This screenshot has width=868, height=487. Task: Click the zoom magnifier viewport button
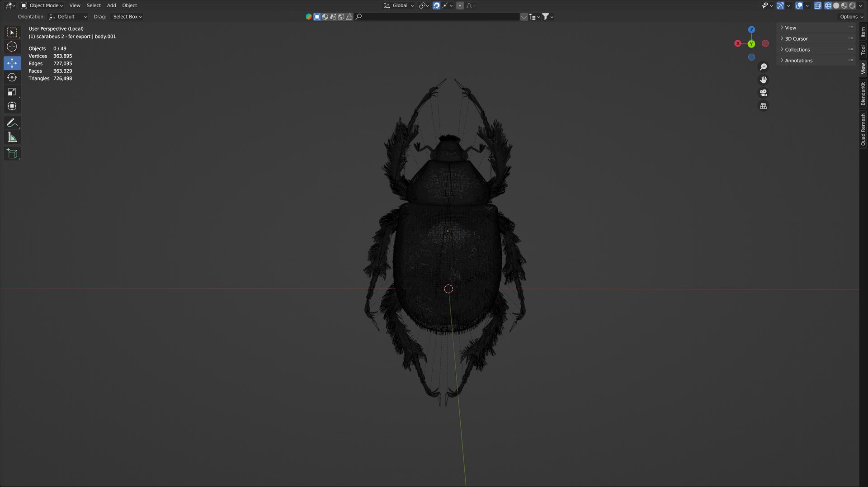point(763,67)
